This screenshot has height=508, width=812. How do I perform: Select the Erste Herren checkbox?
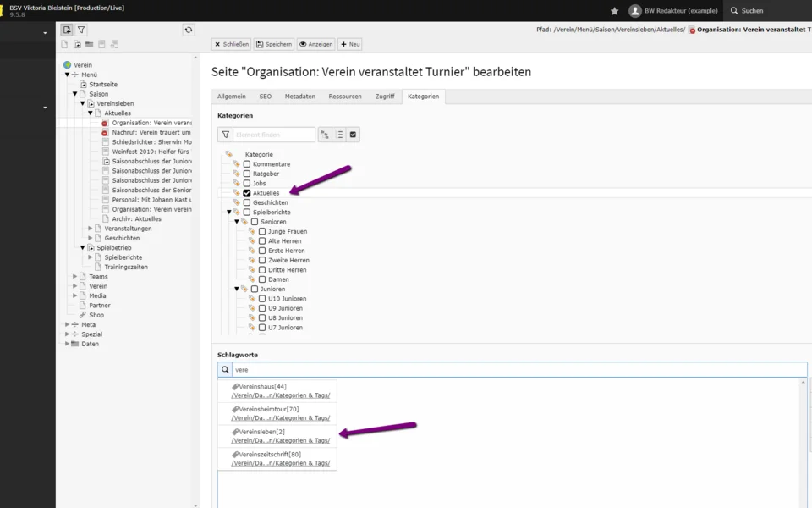[x=262, y=251]
